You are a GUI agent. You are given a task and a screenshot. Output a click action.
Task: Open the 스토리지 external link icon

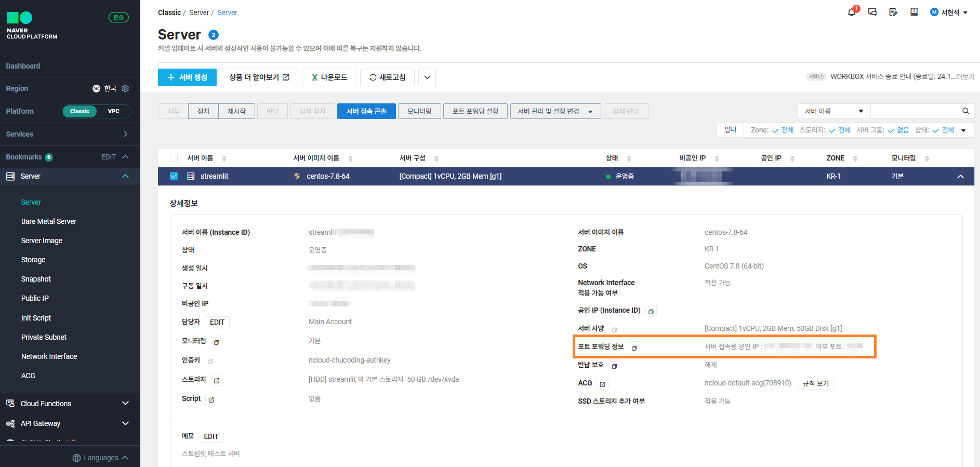217,380
